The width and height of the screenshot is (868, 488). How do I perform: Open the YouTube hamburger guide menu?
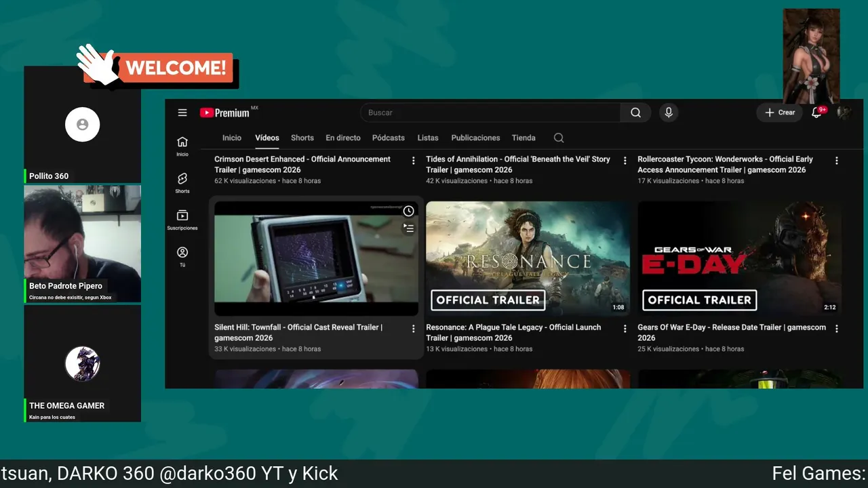click(182, 113)
